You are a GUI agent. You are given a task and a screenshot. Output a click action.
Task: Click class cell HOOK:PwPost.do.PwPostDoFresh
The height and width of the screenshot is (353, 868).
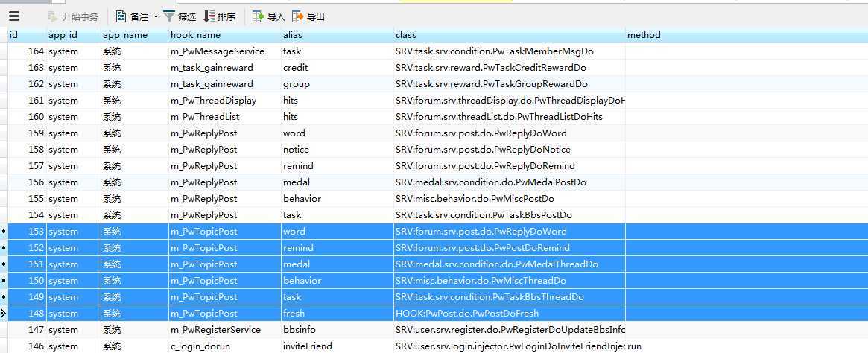click(x=510, y=314)
